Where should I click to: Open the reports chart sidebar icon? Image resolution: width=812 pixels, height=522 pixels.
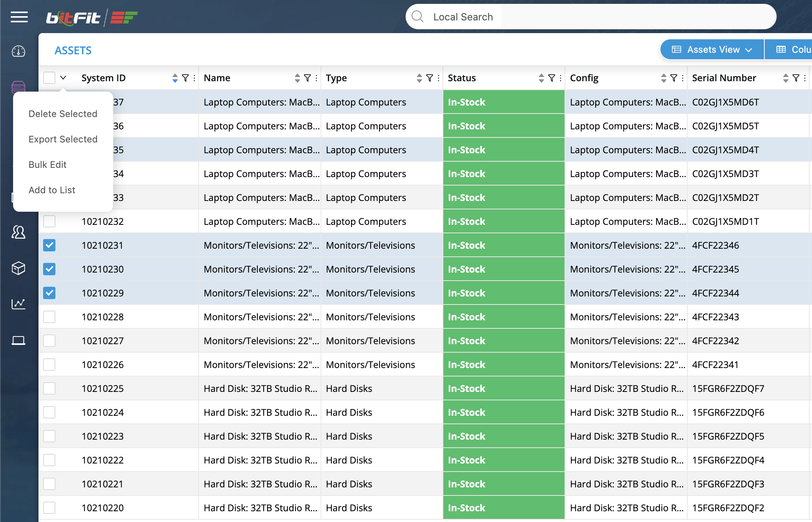(x=18, y=304)
